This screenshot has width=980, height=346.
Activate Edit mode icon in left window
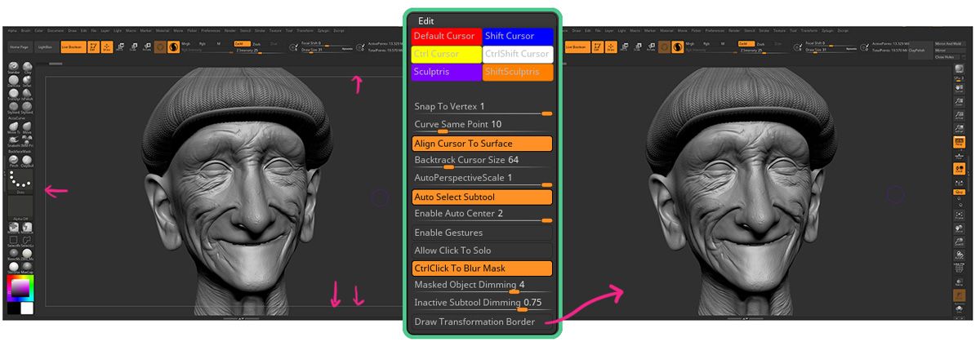(x=93, y=47)
